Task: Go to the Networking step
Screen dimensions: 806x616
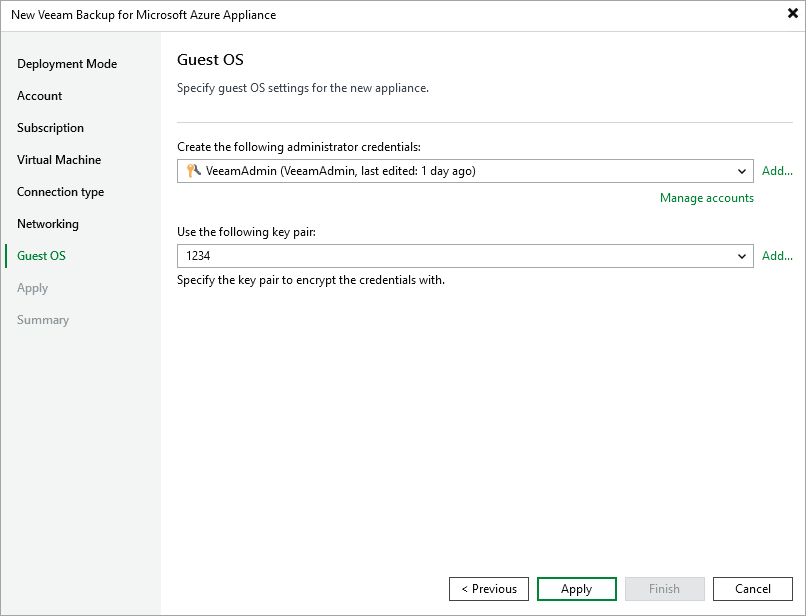Action: coord(48,224)
